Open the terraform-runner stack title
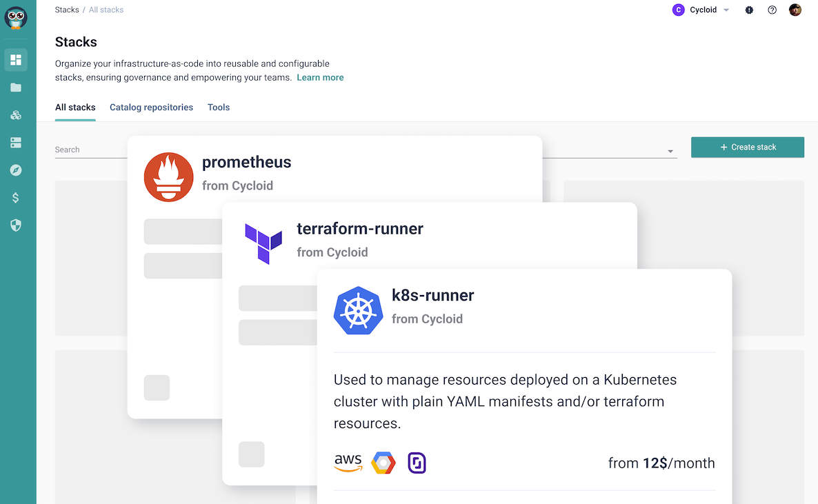Image resolution: width=818 pixels, height=504 pixels. pyautogui.click(x=360, y=228)
